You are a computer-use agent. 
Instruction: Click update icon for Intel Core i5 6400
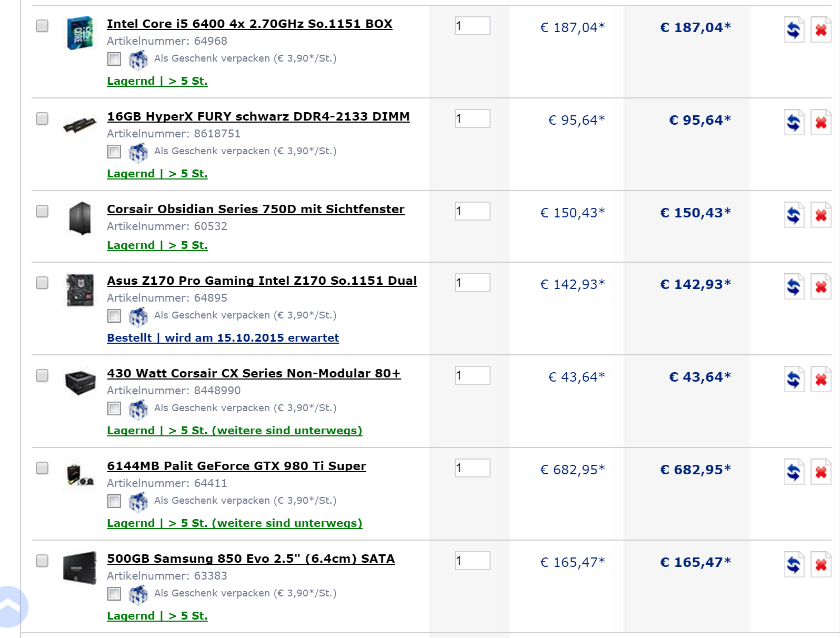(794, 29)
